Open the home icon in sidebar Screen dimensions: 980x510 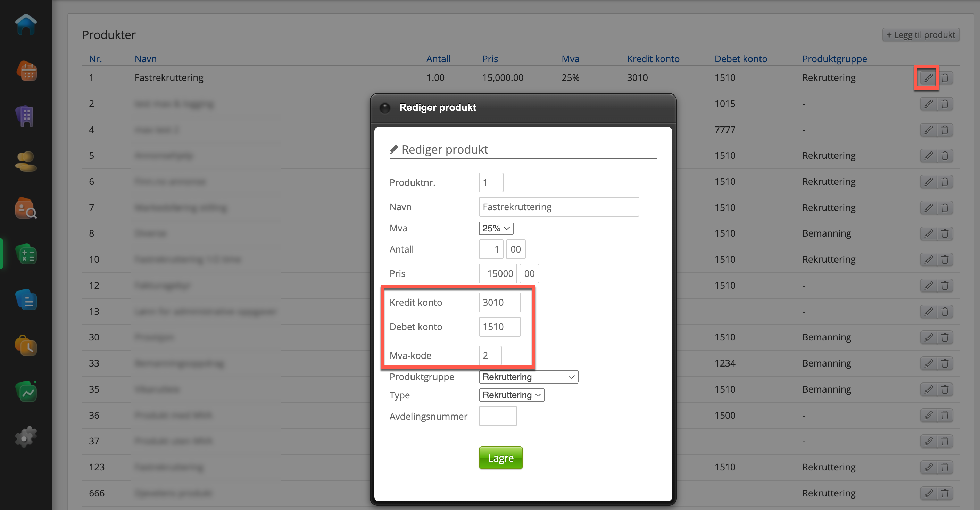click(26, 25)
